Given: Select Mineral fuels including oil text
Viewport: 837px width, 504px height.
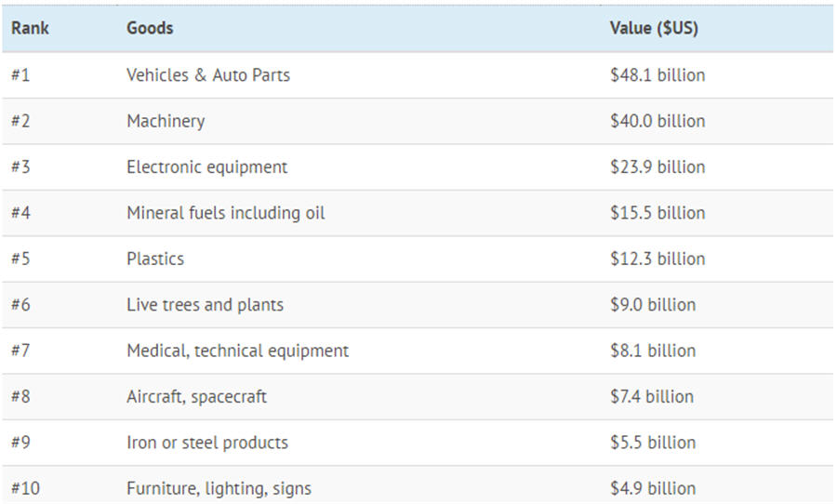Looking at the screenshot, I should [226, 213].
